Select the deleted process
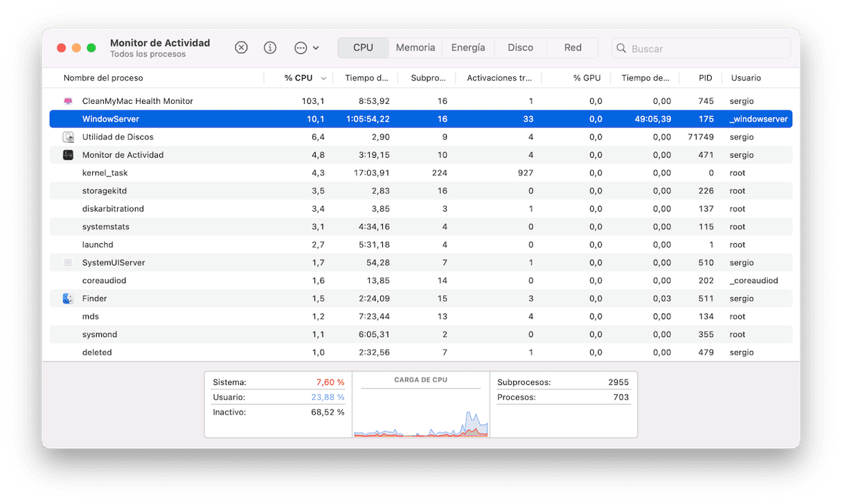Screen dimensions: 842x504 (97, 353)
